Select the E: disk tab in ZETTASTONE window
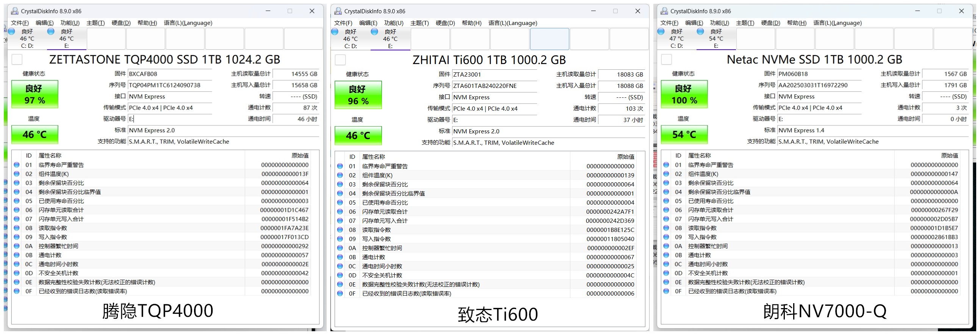980x335 pixels. (67, 38)
